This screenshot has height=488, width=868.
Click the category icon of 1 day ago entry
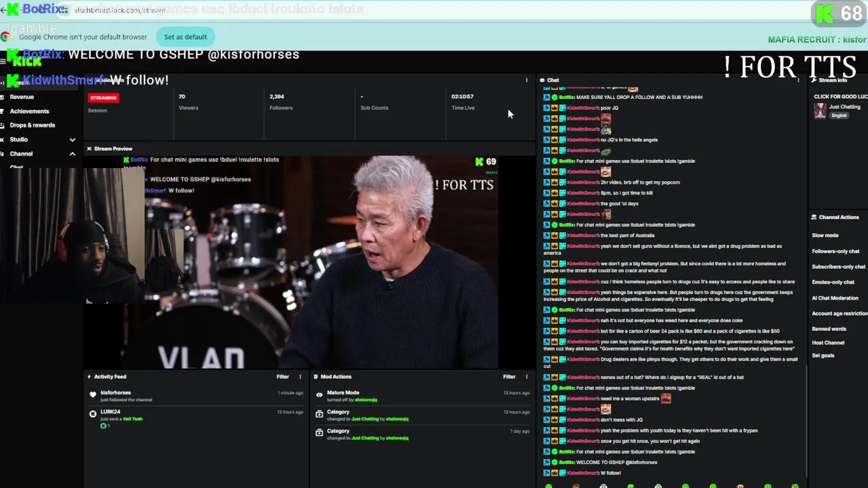(x=319, y=432)
